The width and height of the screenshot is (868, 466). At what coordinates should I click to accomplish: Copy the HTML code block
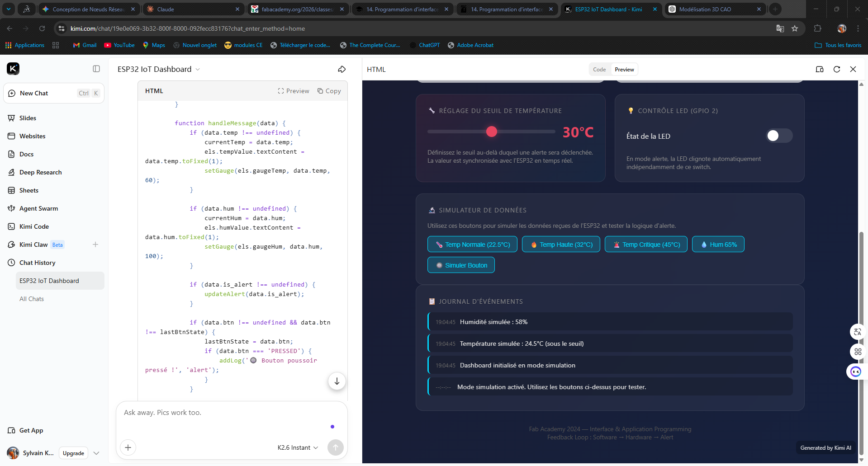[x=329, y=91]
